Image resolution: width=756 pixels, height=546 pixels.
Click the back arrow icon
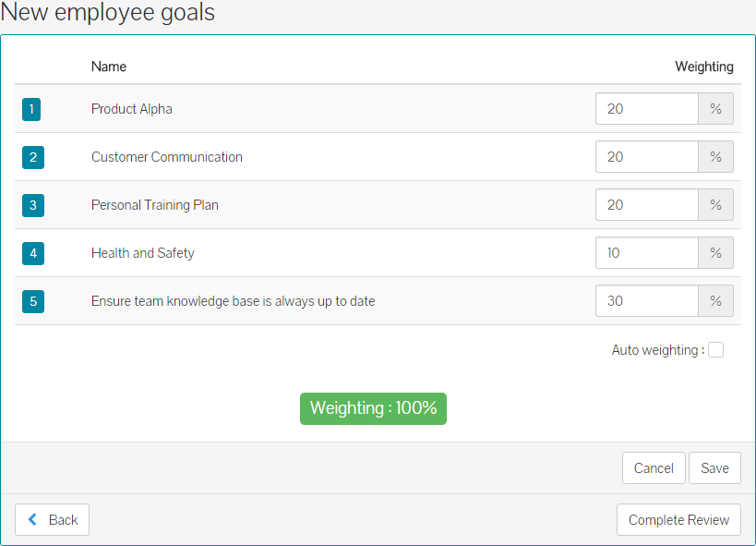click(33, 519)
